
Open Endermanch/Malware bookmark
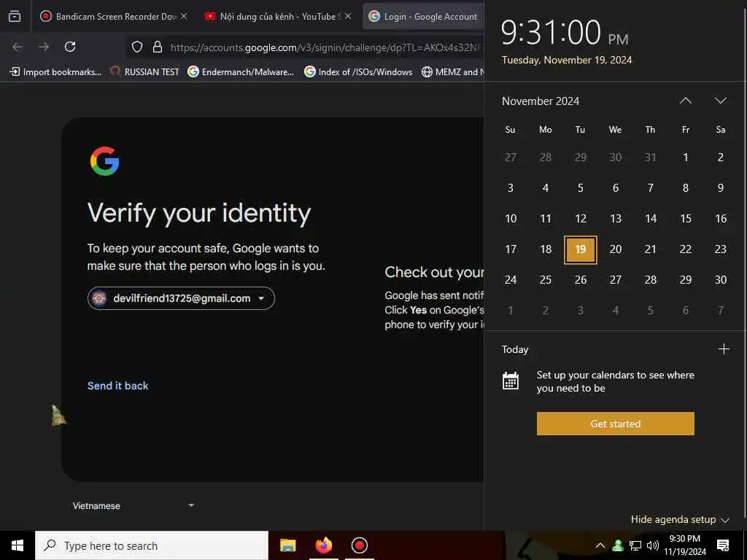pos(241,72)
